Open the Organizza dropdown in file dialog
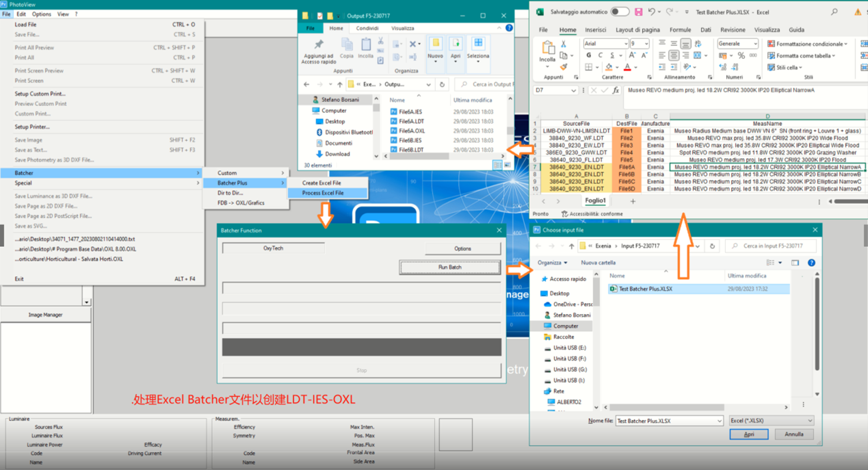 (x=553, y=263)
